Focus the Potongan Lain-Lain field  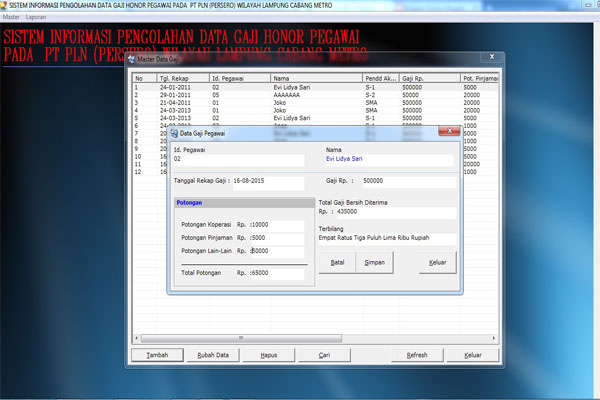click(x=277, y=251)
